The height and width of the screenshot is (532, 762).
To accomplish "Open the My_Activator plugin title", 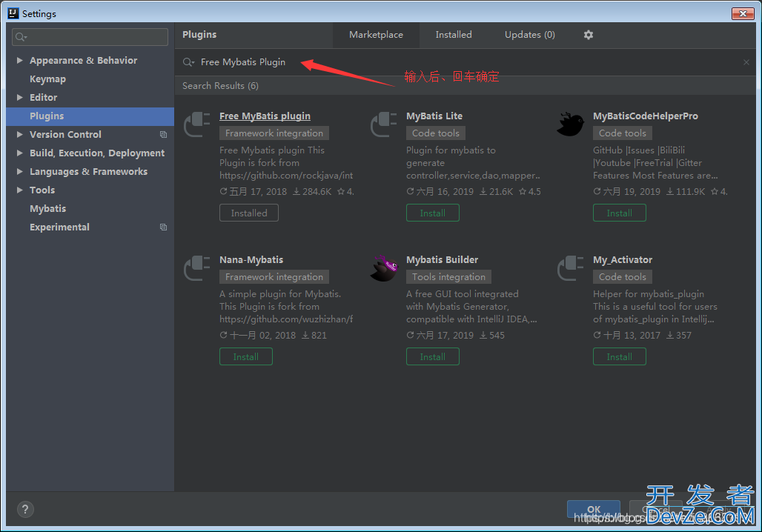I will click(623, 260).
